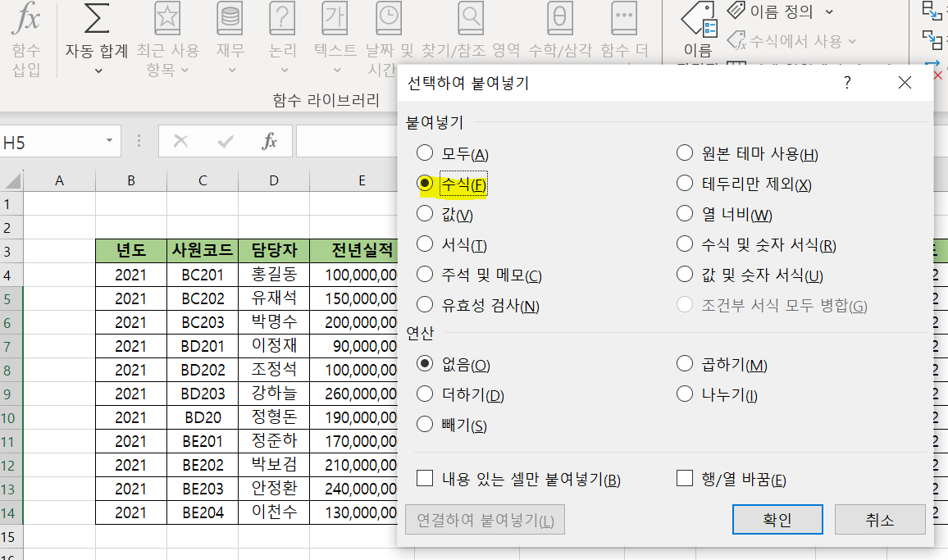The height and width of the screenshot is (560, 948).
Task: Expand the 자동 합계 dropdown arrow
Action: coord(98,71)
